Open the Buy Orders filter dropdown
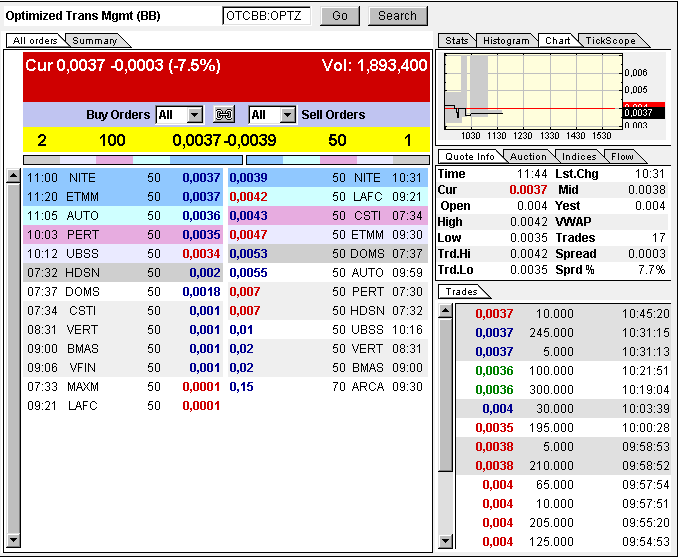This screenshot has height=557, width=678. pos(194,115)
